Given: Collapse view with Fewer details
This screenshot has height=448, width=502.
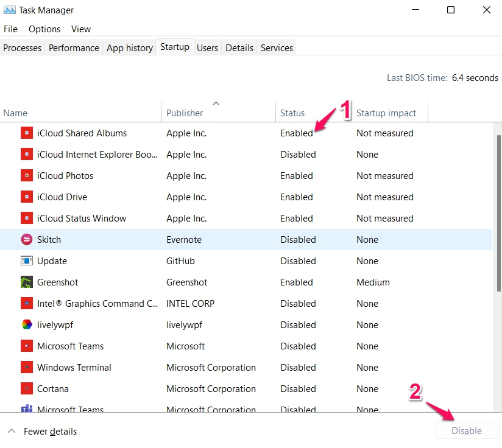Looking at the screenshot, I should pyautogui.click(x=42, y=432).
